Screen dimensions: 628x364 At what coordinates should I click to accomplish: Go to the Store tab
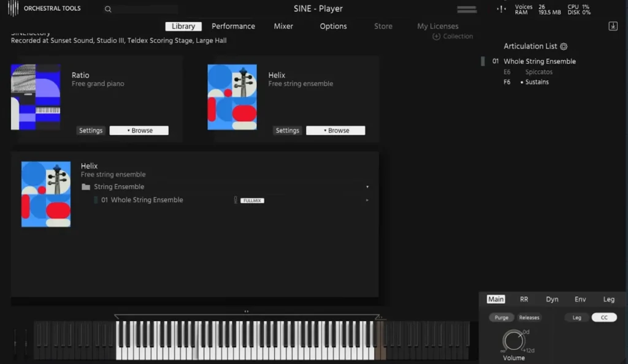point(383,26)
